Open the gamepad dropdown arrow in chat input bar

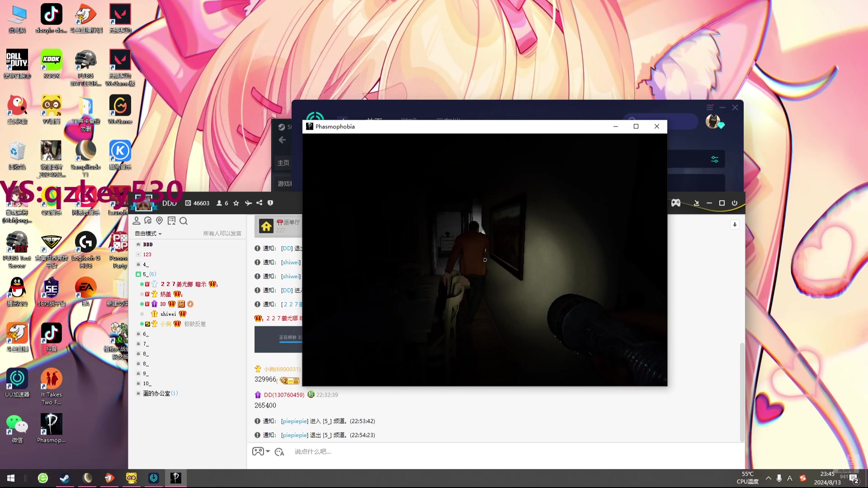pos(268,451)
